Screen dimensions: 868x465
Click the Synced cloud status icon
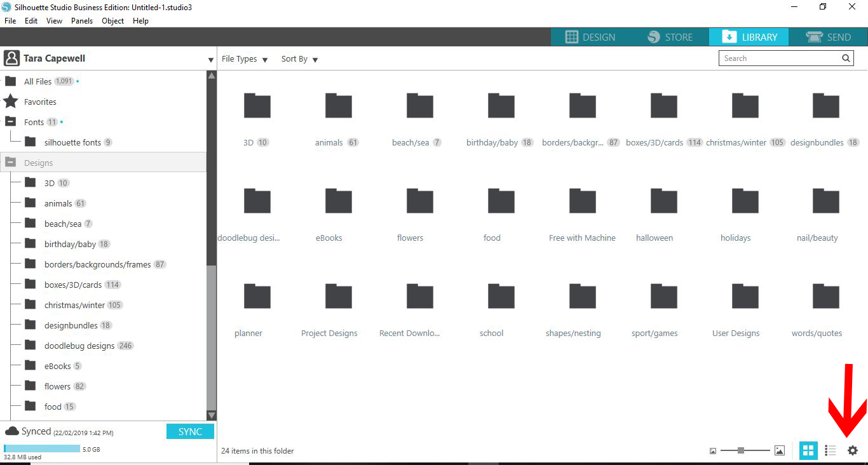pyautogui.click(x=11, y=431)
